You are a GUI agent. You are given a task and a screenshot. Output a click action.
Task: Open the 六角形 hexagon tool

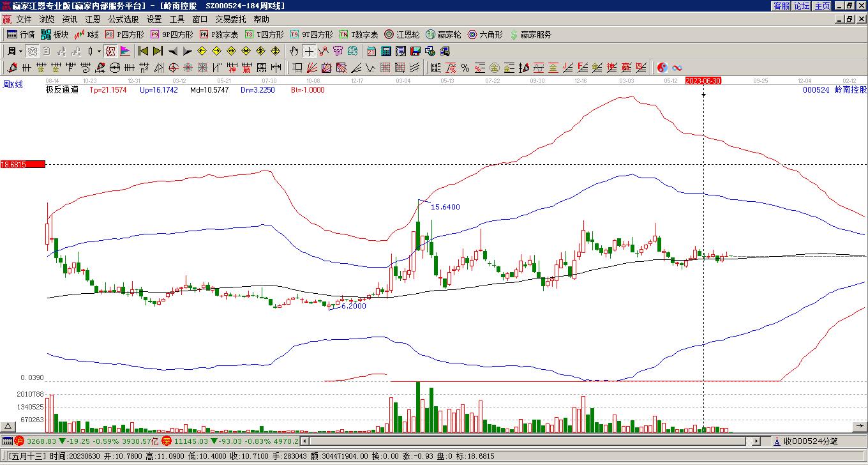pyautogui.click(x=485, y=34)
